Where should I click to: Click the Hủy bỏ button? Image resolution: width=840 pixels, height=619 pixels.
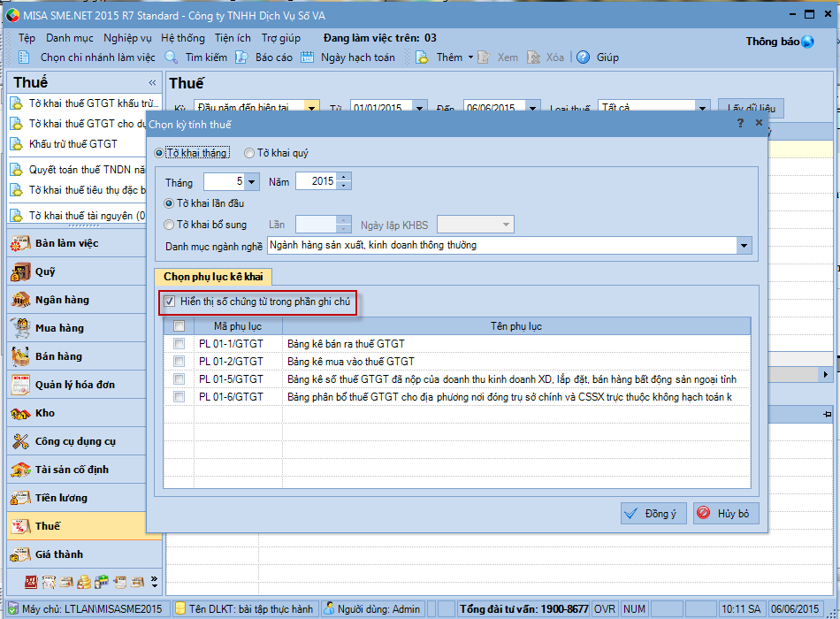[x=726, y=514]
